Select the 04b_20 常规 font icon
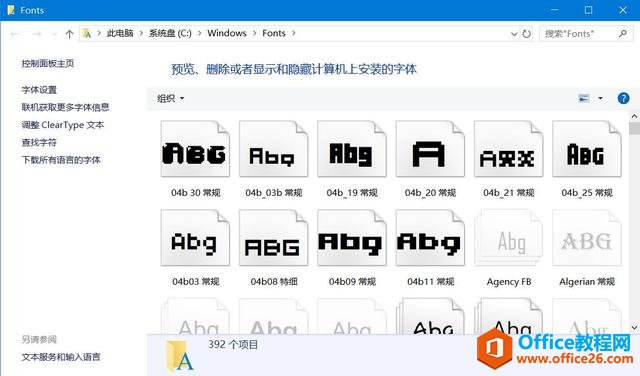This screenshot has width=640, height=376. click(430, 149)
